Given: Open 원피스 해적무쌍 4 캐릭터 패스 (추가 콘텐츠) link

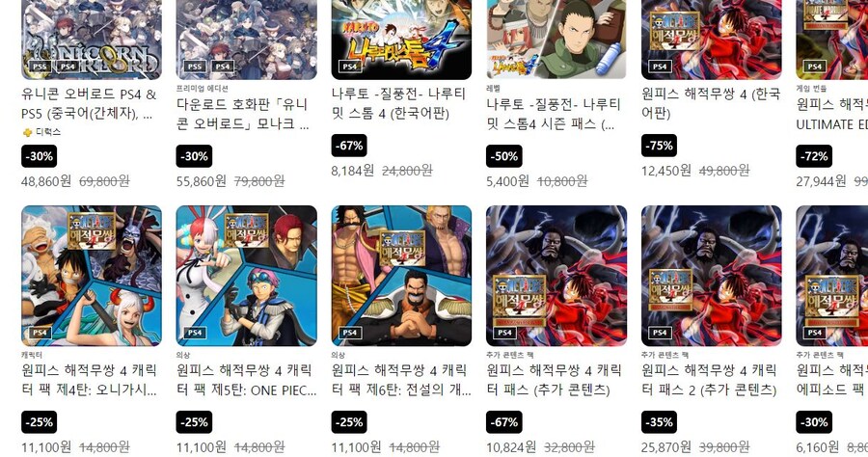Looking at the screenshot, I should tap(555, 380).
